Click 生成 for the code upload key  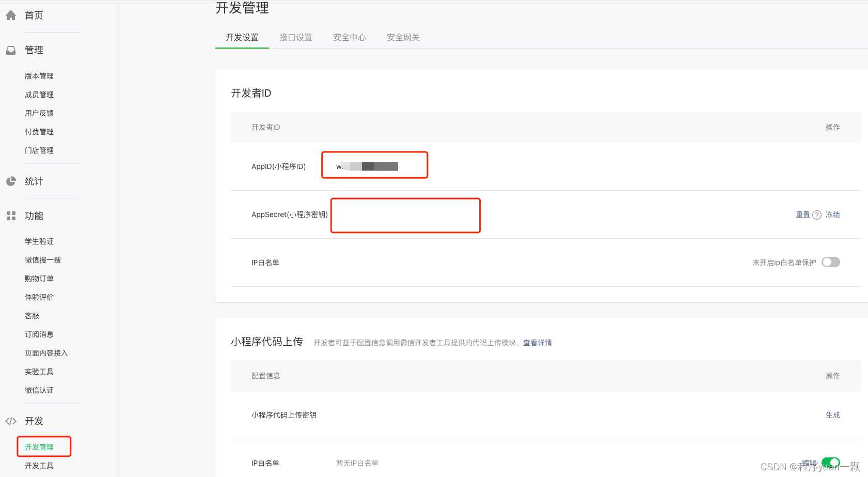[833, 415]
